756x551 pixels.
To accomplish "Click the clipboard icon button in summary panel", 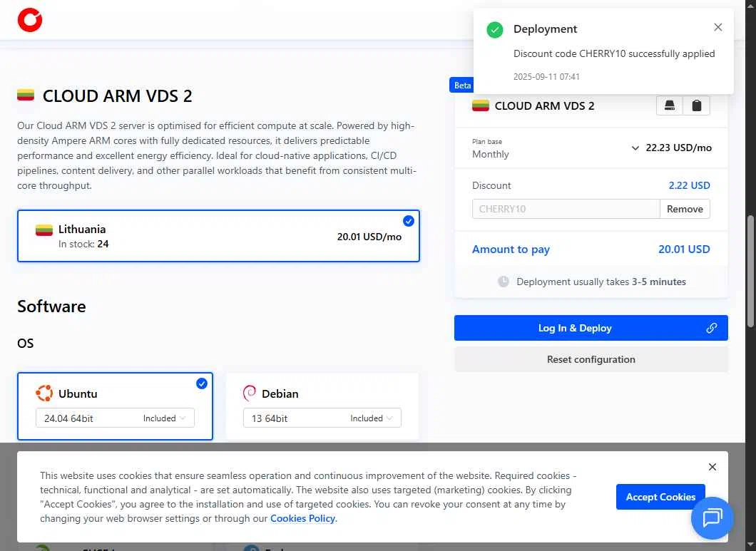I will [696, 105].
